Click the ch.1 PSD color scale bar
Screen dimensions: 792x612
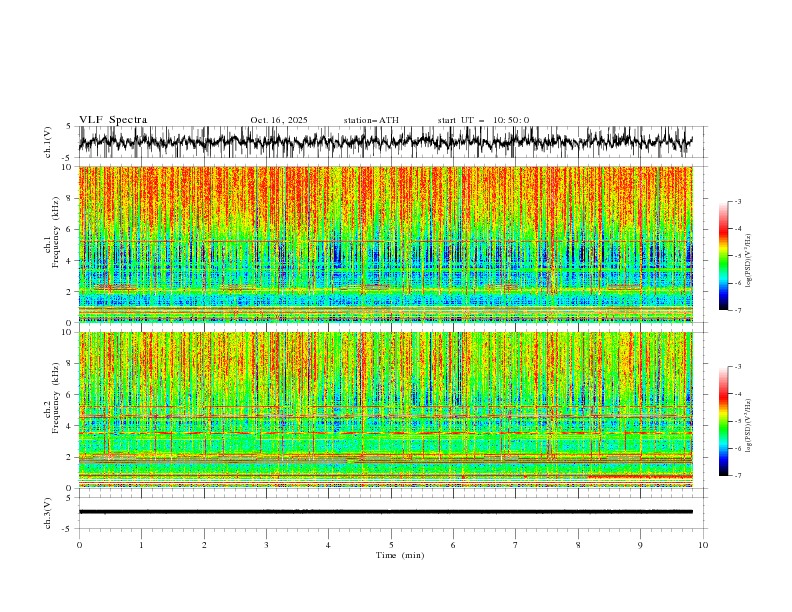click(723, 256)
